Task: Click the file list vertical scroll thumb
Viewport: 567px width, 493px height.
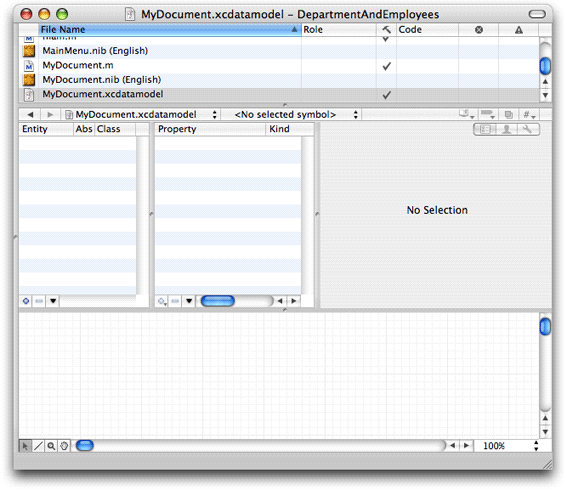Action: [545, 66]
